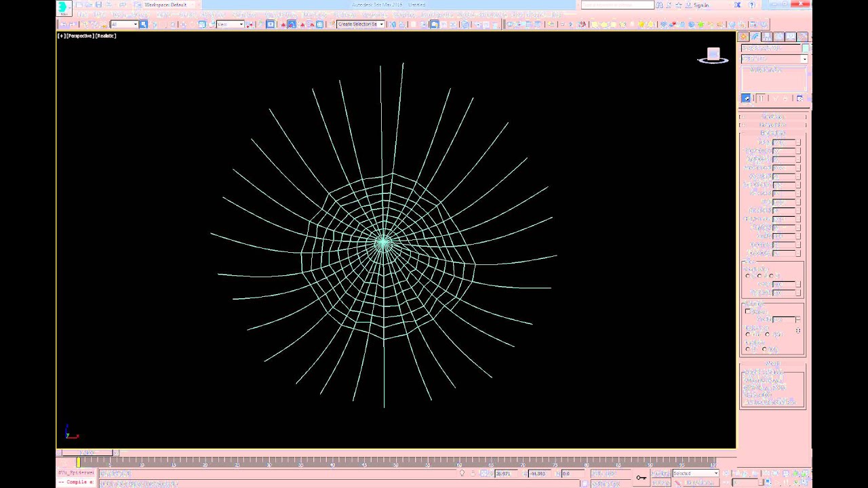868x488 pixels.
Task: Select the Select and Move tool
Action: [x=183, y=24]
